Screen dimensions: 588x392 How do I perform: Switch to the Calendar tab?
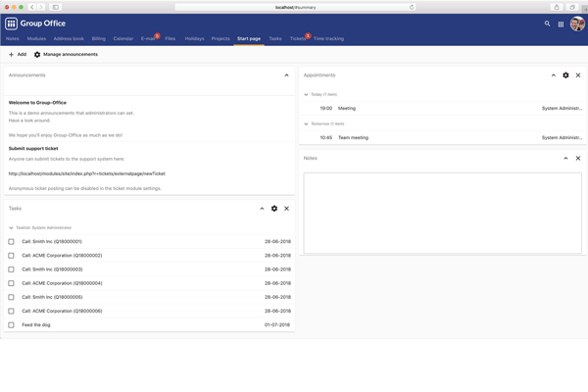(x=123, y=39)
